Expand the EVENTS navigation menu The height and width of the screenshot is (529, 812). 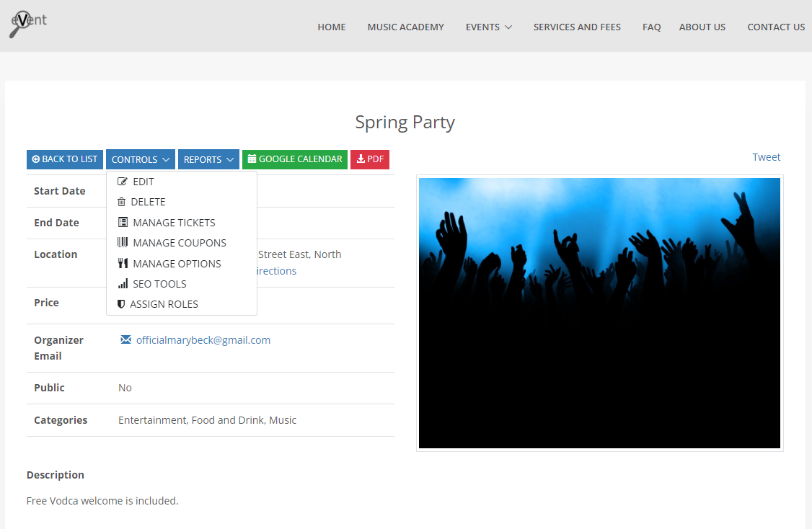(488, 27)
